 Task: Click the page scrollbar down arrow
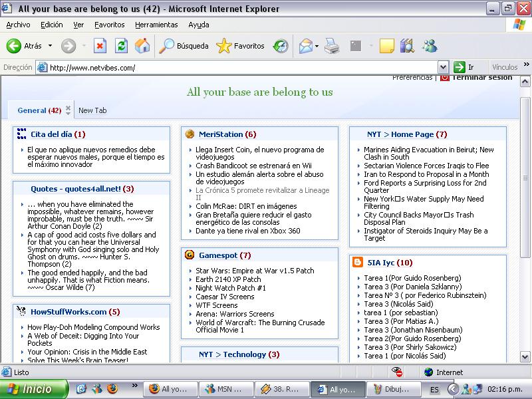pos(525,357)
